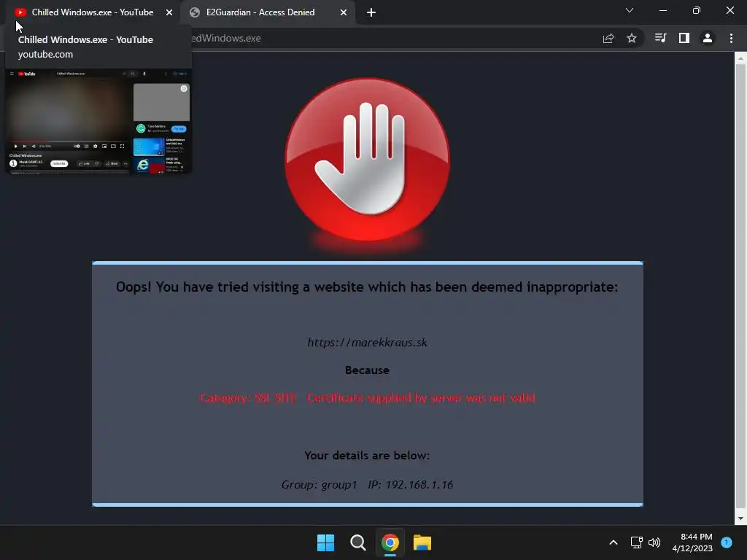Click the 'Your details are below:' text
This screenshot has width=747, height=560.
click(368, 455)
